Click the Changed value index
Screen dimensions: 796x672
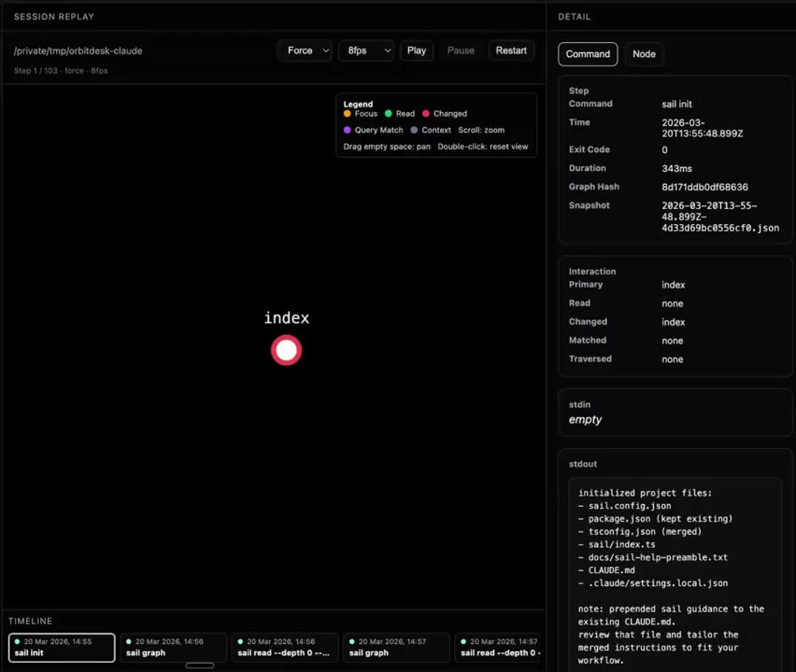click(673, 322)
